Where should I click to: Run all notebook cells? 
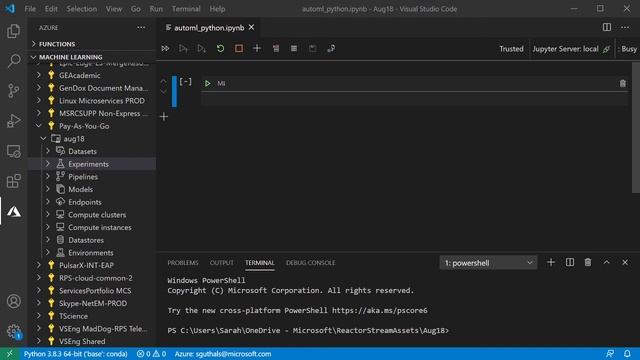point(165,49)
